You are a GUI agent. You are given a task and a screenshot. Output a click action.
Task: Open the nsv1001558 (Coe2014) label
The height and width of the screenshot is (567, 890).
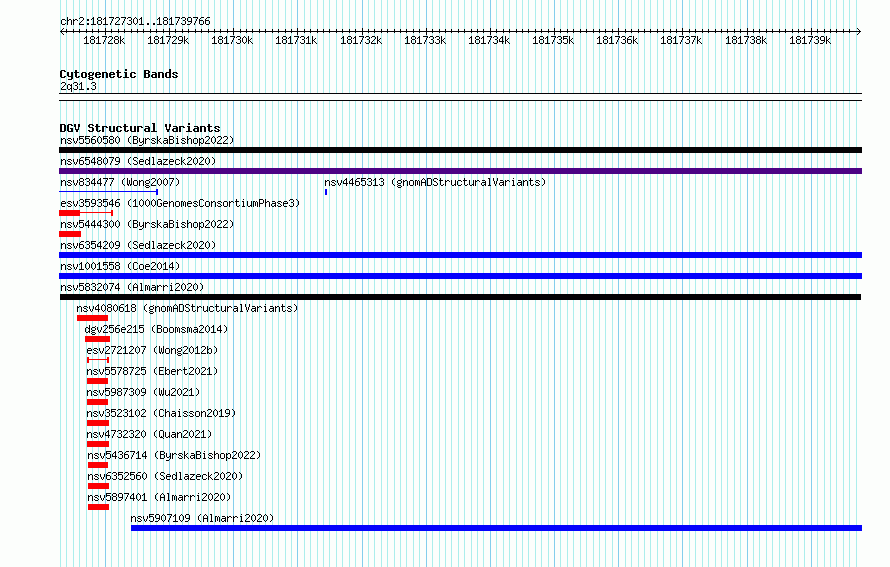pos(120,266)
